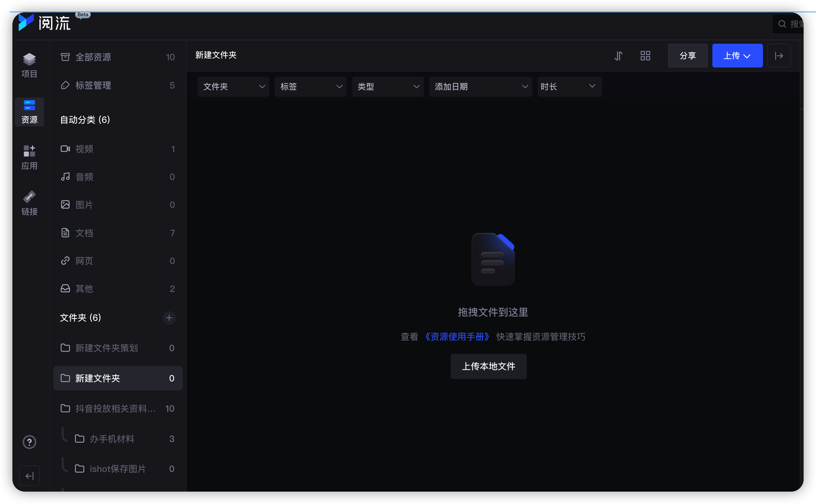Open folder 新建文件夹策划
The image size is (816, 504).
point(118,348)
